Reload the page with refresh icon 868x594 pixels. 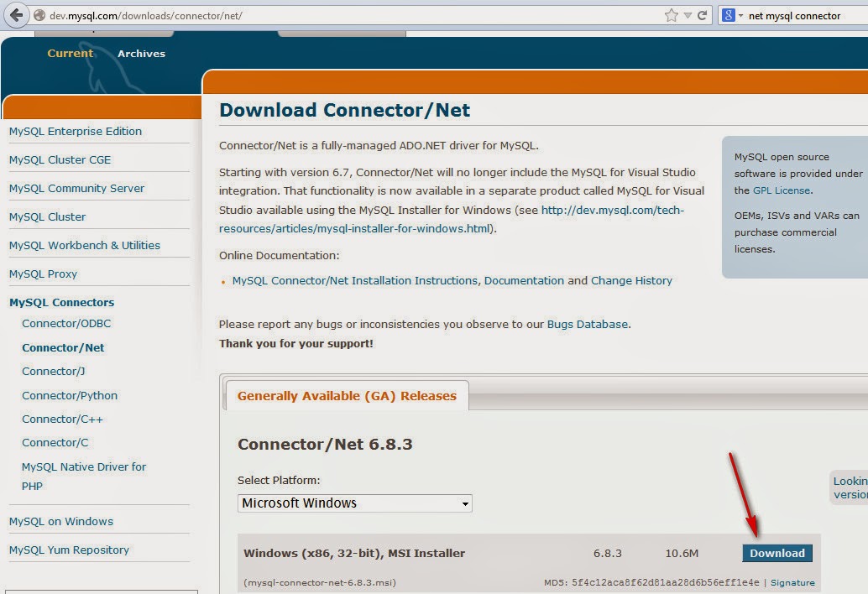[702, 15]
